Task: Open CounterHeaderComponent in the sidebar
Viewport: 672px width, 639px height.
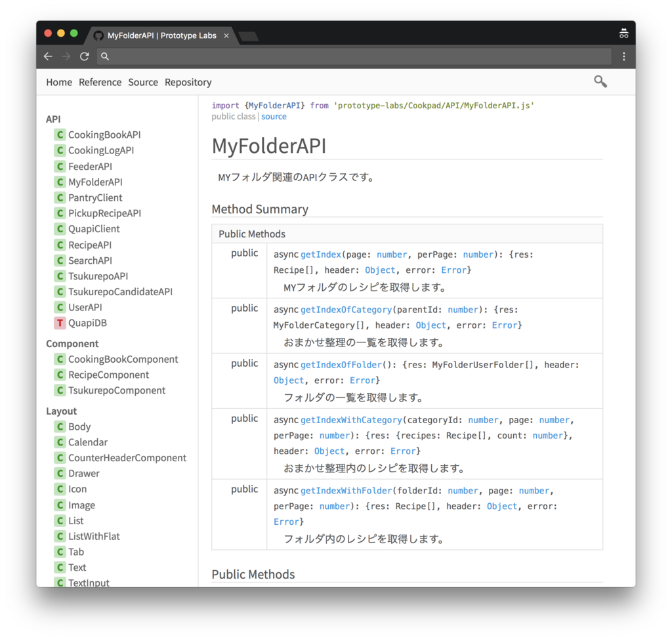Action: tap(127, 458)
